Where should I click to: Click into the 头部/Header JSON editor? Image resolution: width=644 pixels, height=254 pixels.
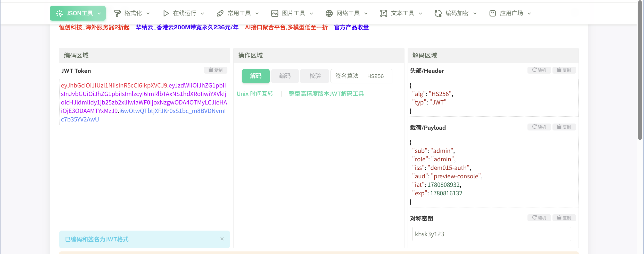point(493,98)
